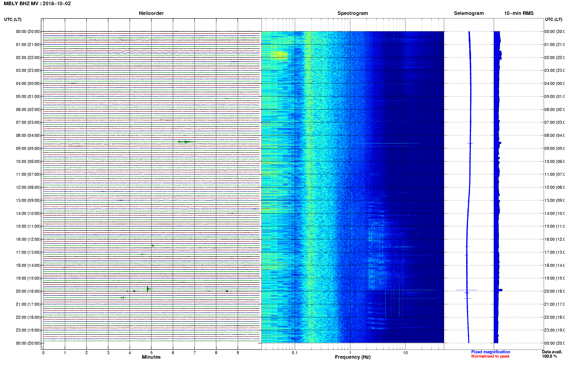Click the 'UTC (LT)' label above the right time axis

553,19
